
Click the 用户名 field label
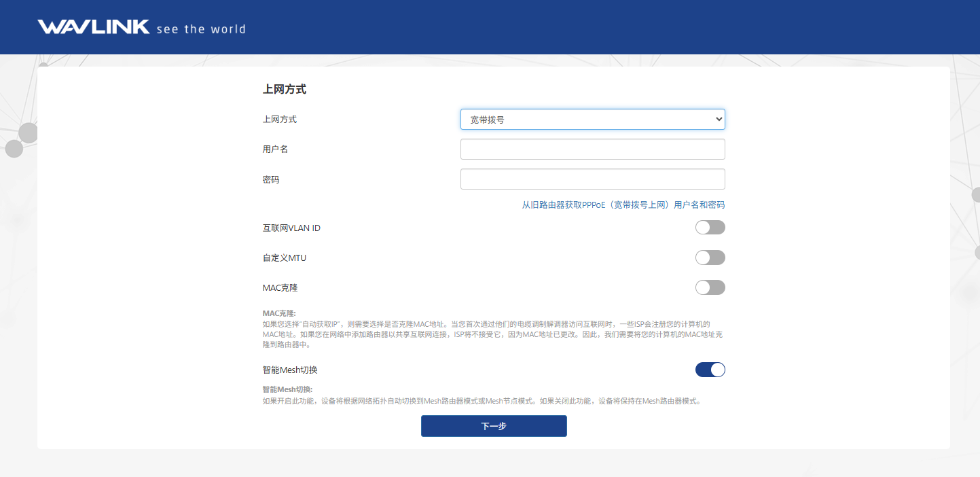[275, 149]
